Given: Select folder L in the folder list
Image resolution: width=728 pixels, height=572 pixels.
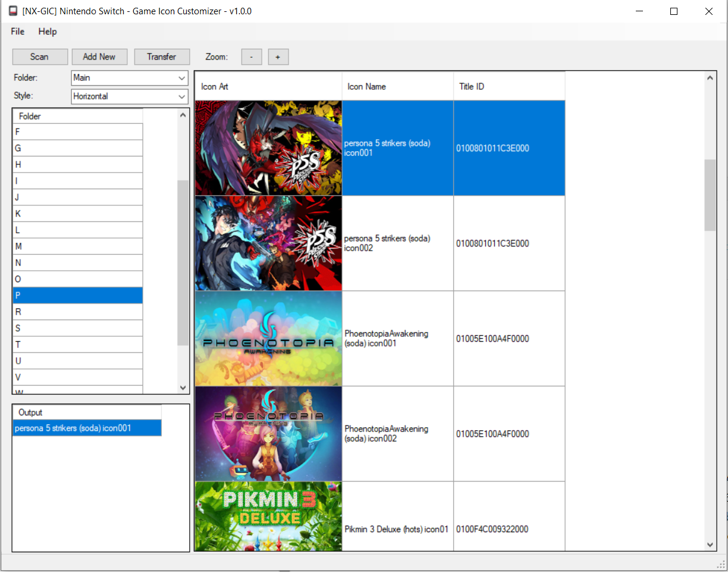Looking at the screenshot, I should [78, 230].
